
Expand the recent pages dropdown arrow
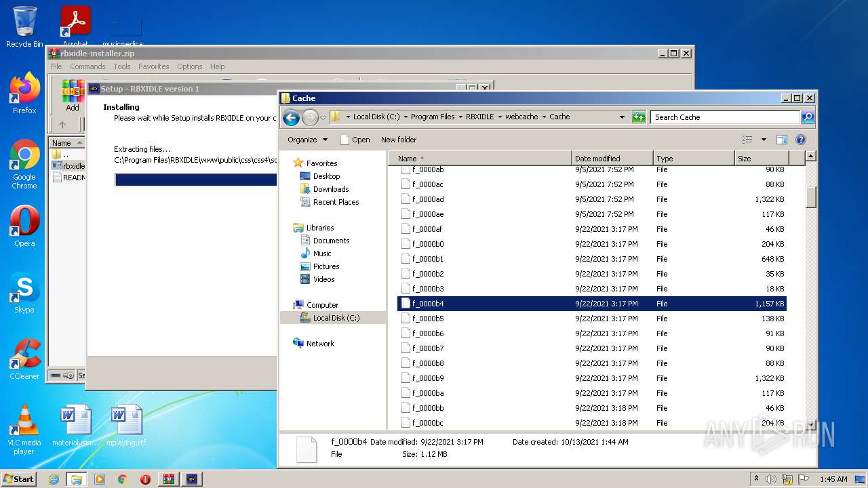click(x=323, y=117)
